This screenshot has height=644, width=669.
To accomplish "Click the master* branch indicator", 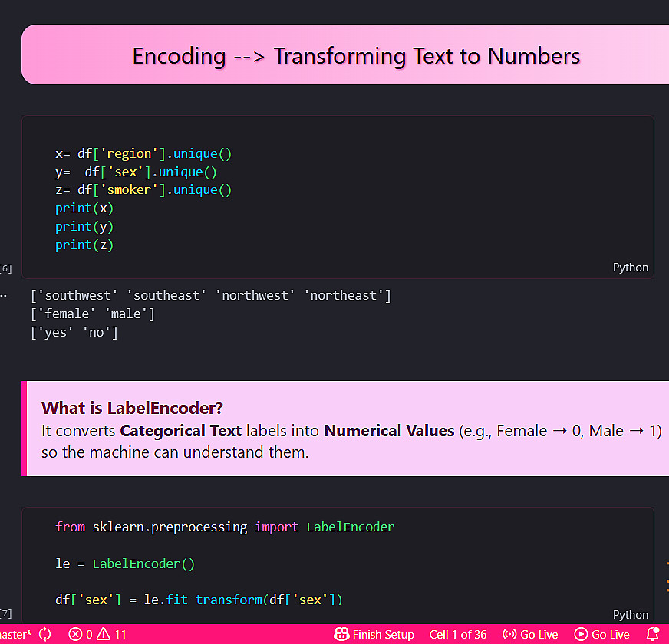I will click(15, 634).
